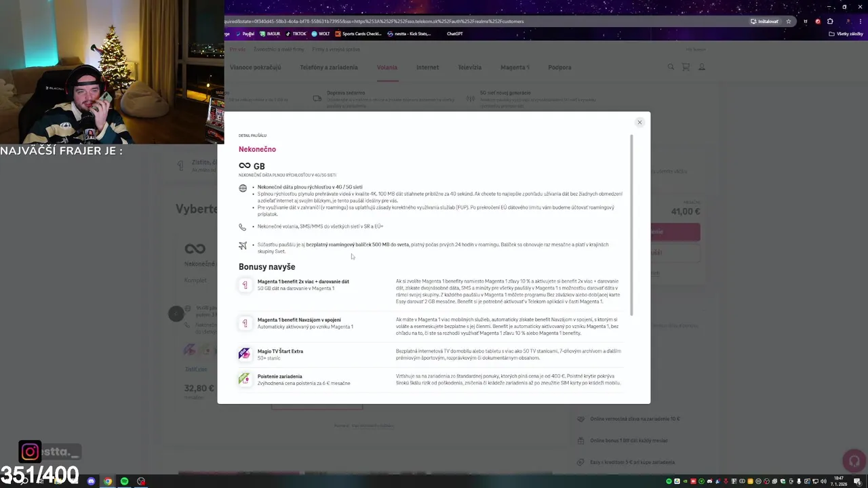868x488 pixels.
Task: Open Magenta 1 navigation tab
Action: click(x=515, y=68)
